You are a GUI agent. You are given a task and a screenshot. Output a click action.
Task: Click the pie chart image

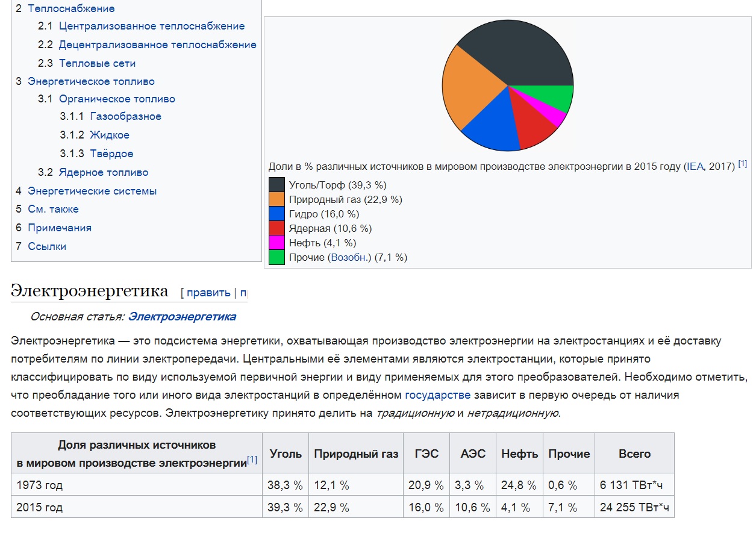point(507,86)
